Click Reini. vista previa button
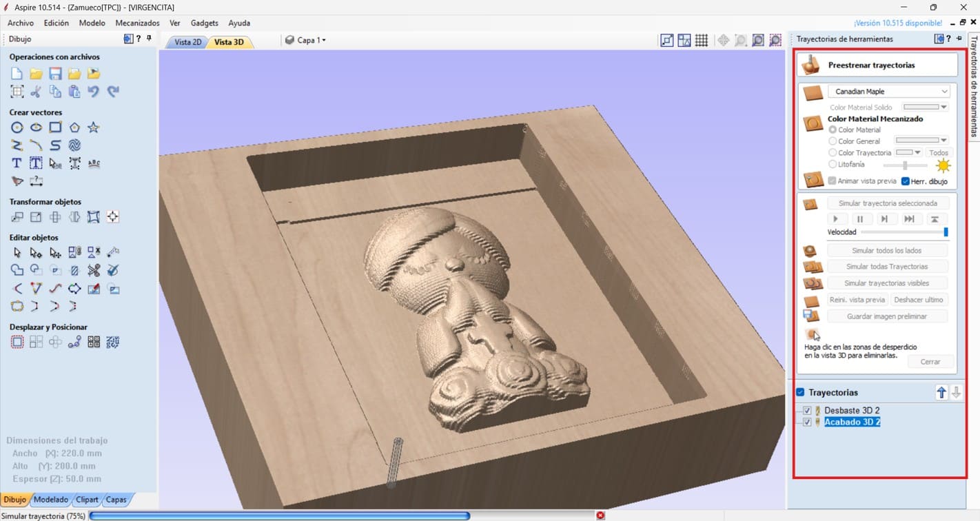Viewport: 980px width, 521px height. [x=857, y=300]
